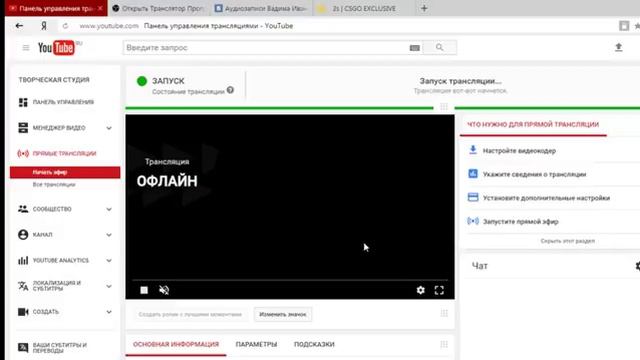This screenshot has height=360, width=640.
Task: Open the stream status help question mark
Action: (230, 90)
